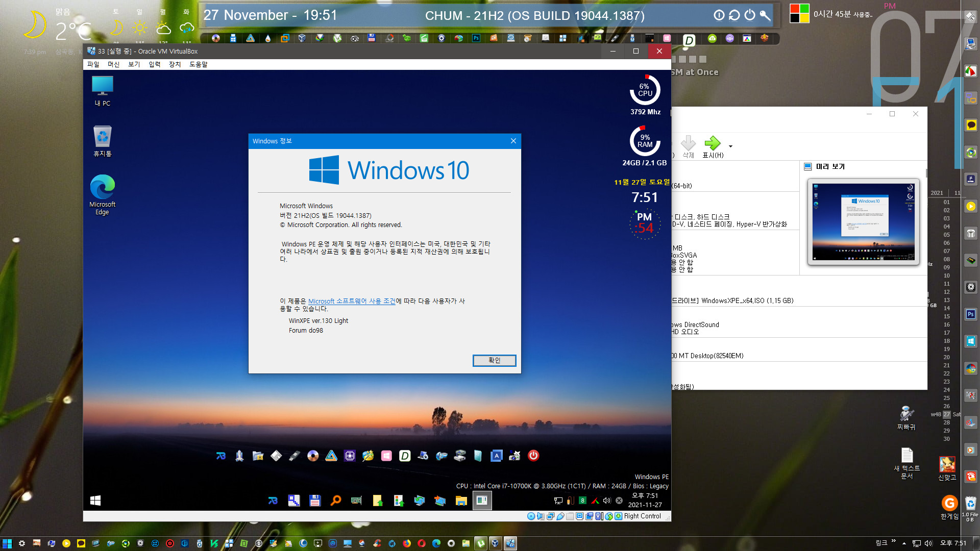Open the 내 PC desktop icon in the VM

point(102,91)
